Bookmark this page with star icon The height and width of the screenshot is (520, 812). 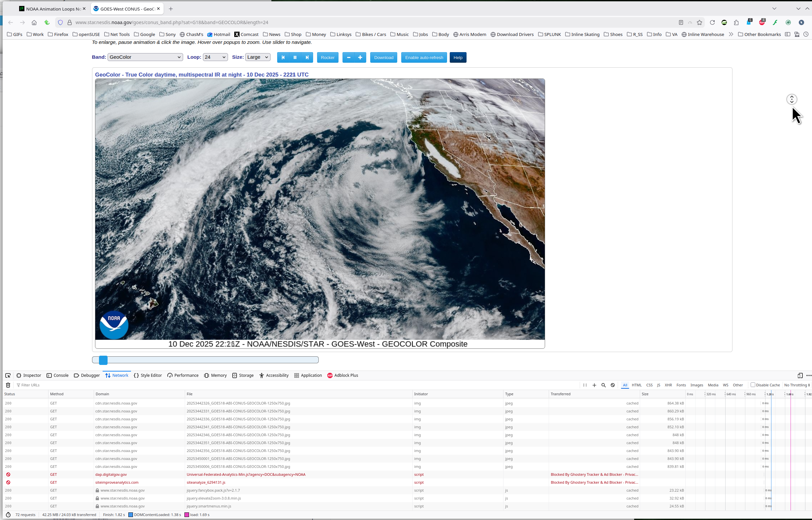point(699,22)
